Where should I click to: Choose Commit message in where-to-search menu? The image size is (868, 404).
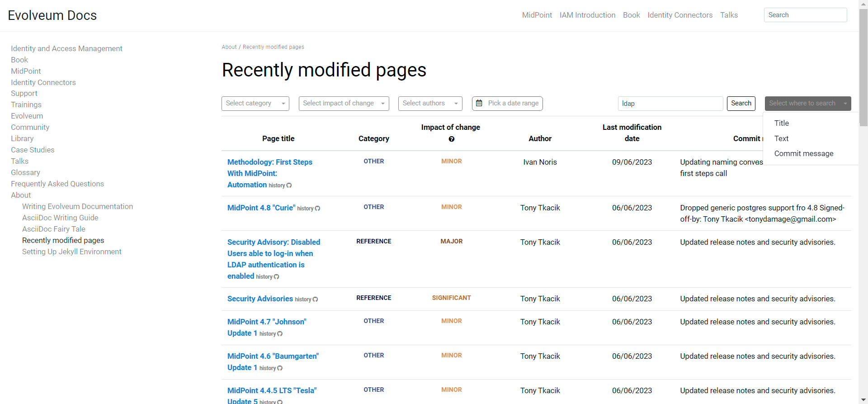click(x=803, y=154)
